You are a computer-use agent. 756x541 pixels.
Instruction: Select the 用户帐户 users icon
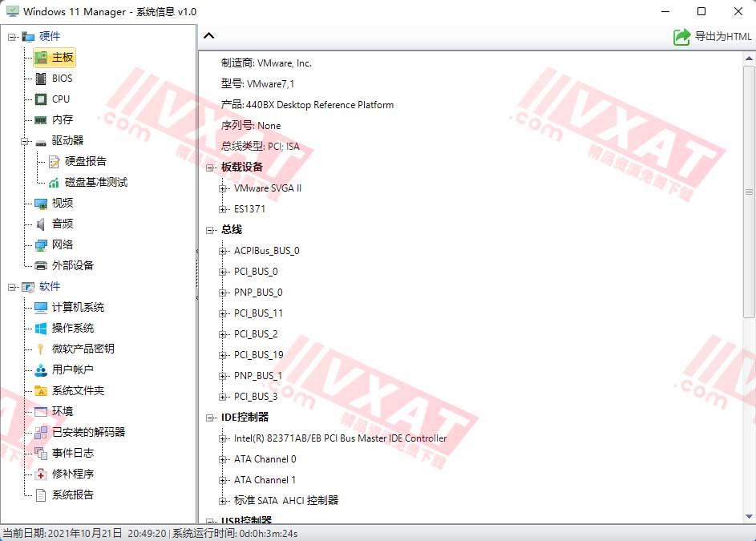tap(41, 369)
